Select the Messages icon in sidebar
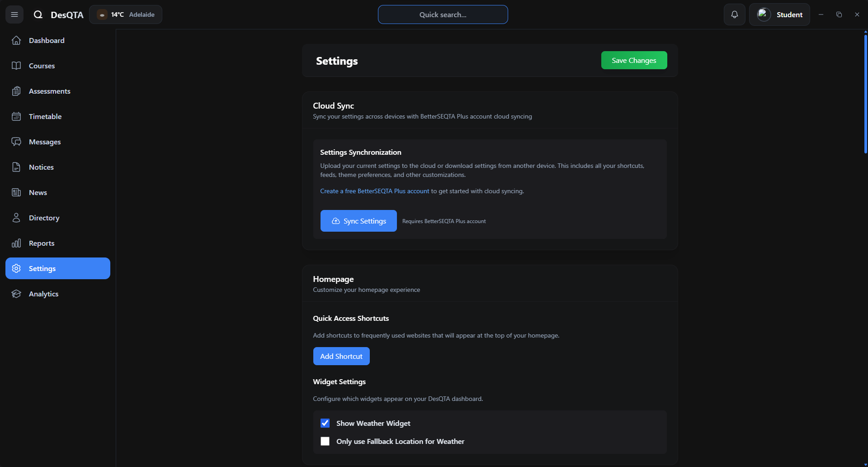This screenshot has width=868, height=467. pos(16,142)
